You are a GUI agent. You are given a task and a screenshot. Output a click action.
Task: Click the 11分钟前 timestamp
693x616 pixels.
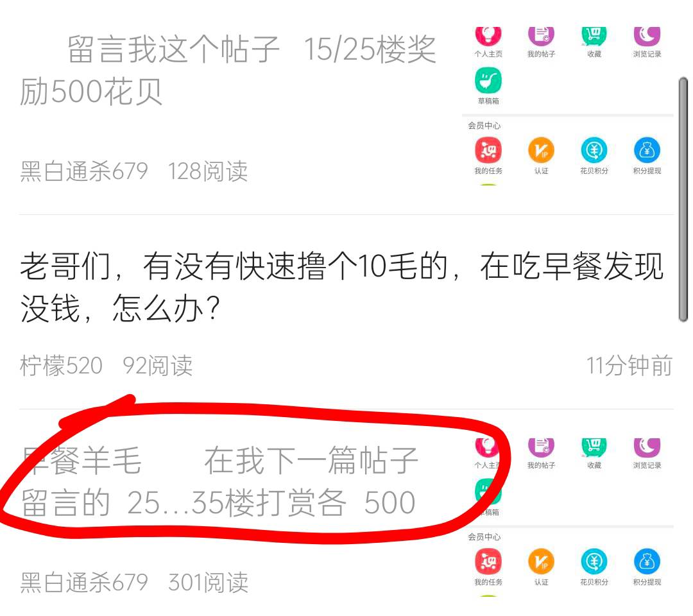(629, 366)
